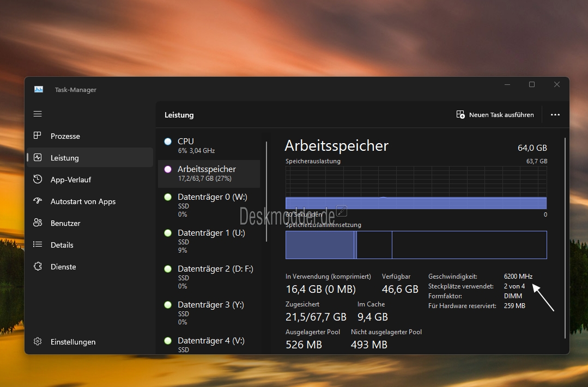Click the 526 MB Ausgelagerter Pool value
This screenshot has height=387, width=588.
(x=304, y=345)
